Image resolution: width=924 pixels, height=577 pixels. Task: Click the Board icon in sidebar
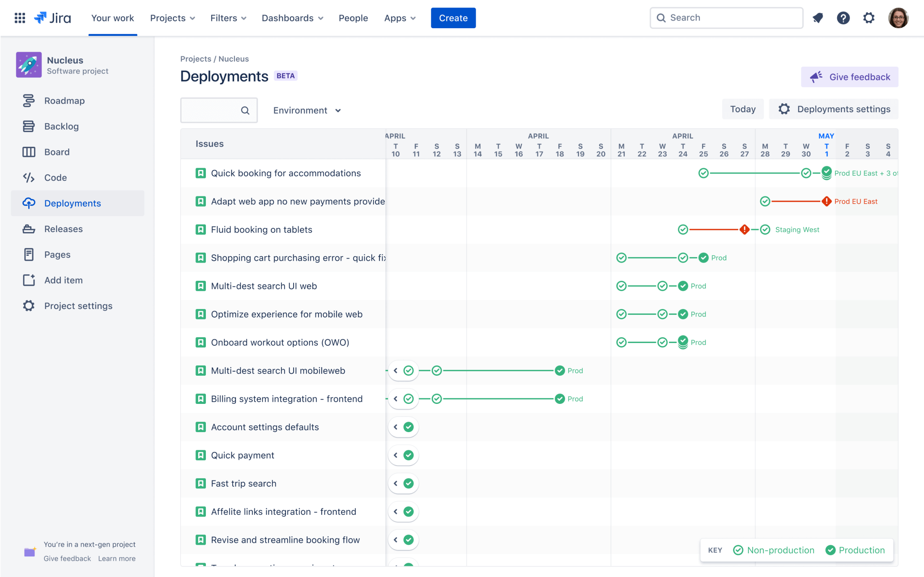(x=28, y=152)
